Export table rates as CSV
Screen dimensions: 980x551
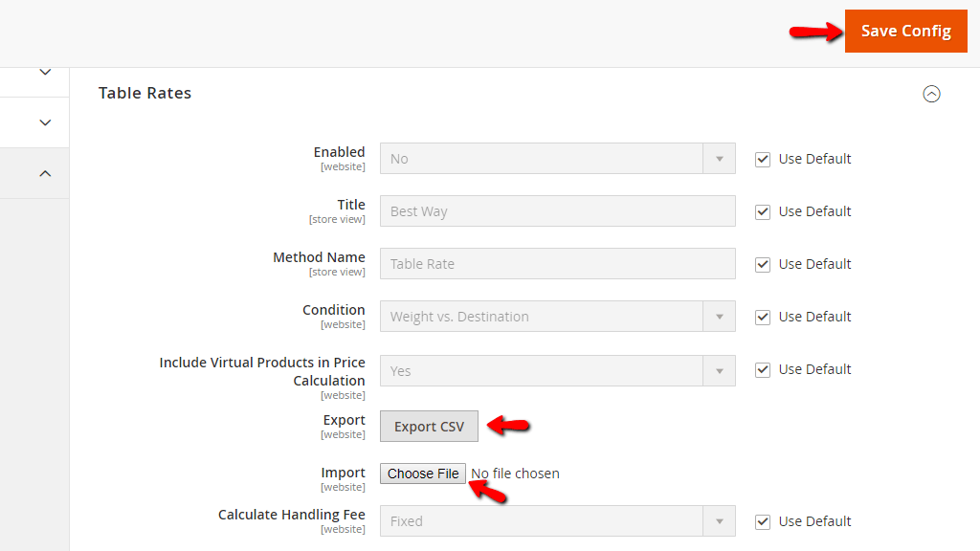click(x=429, y=426)
